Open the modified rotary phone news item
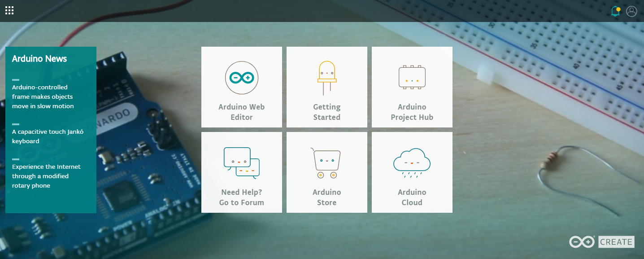644x259 pixels. (x=46, y=176)
